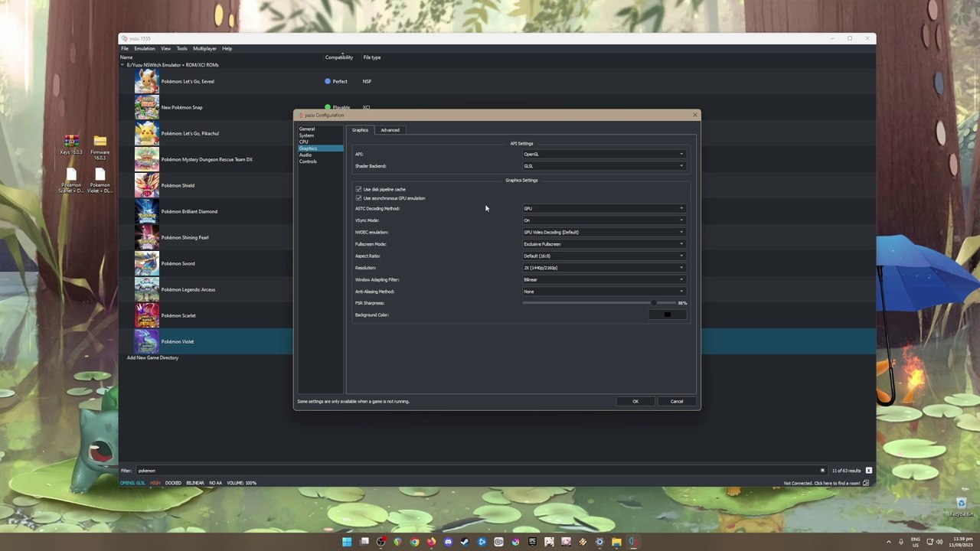Open Windows Start menu

tap(347, 542)
